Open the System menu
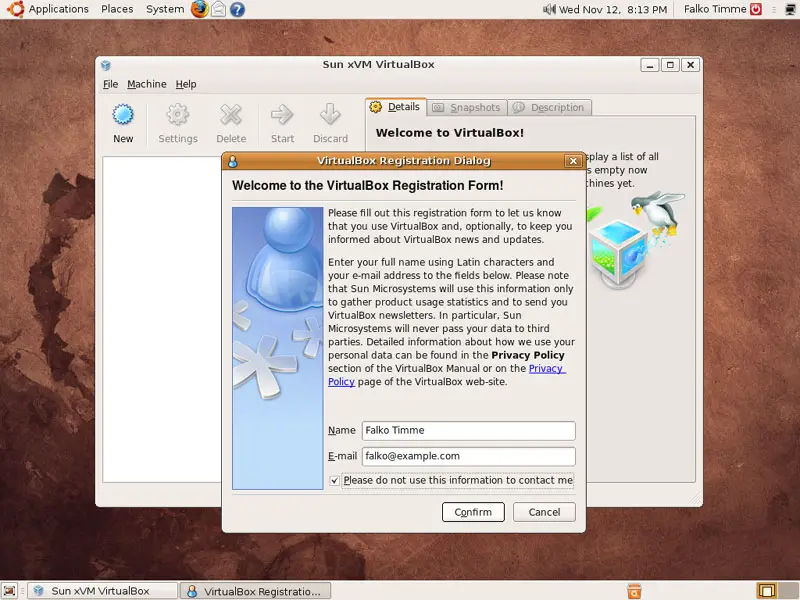Viewport: 800px width, 600px height. pyautogui.click(x=165, y=9)
